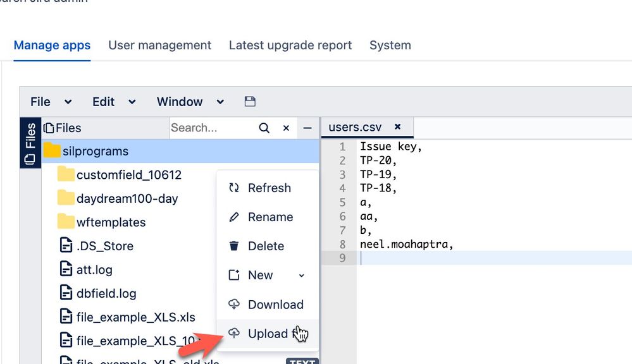Screen dimensions: 632x364
Task: Click the Files panel header icon
Action: coord(48,128)
